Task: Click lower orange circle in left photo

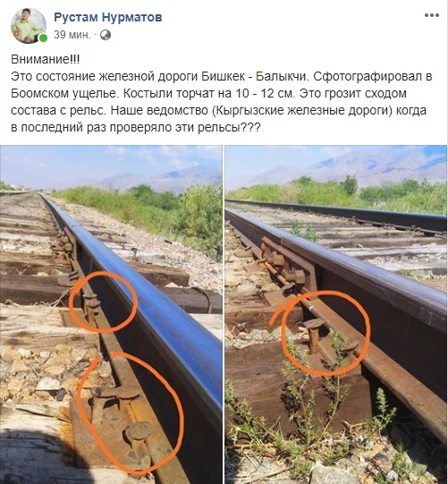Action: coord(131,413)
